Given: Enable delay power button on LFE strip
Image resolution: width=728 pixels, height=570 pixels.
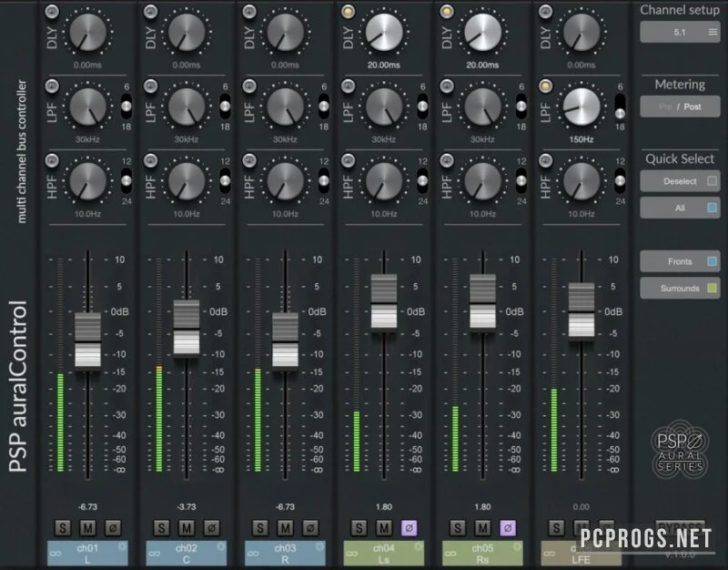Looking at the screenshot, I should point(545,11).
